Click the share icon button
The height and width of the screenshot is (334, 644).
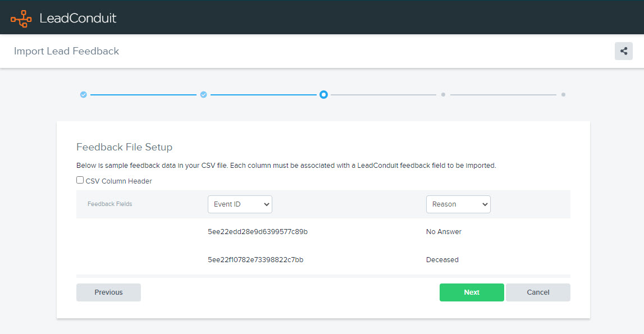coord(623,51)
